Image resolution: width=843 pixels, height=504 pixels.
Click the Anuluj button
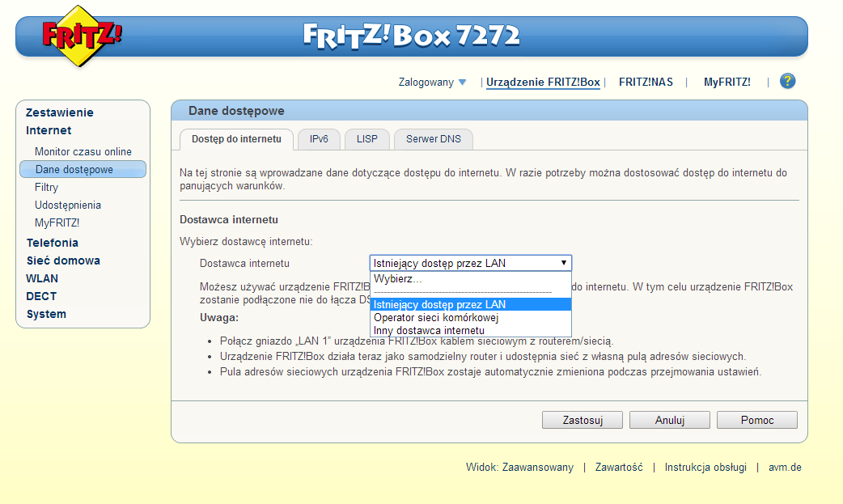click(x=669, y=420)
